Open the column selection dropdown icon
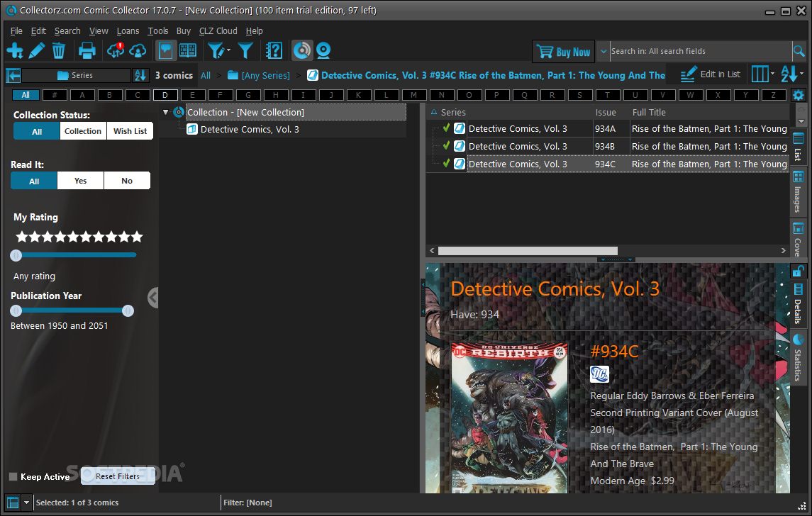Screen dimensions: 812x516 coord(763,74)
